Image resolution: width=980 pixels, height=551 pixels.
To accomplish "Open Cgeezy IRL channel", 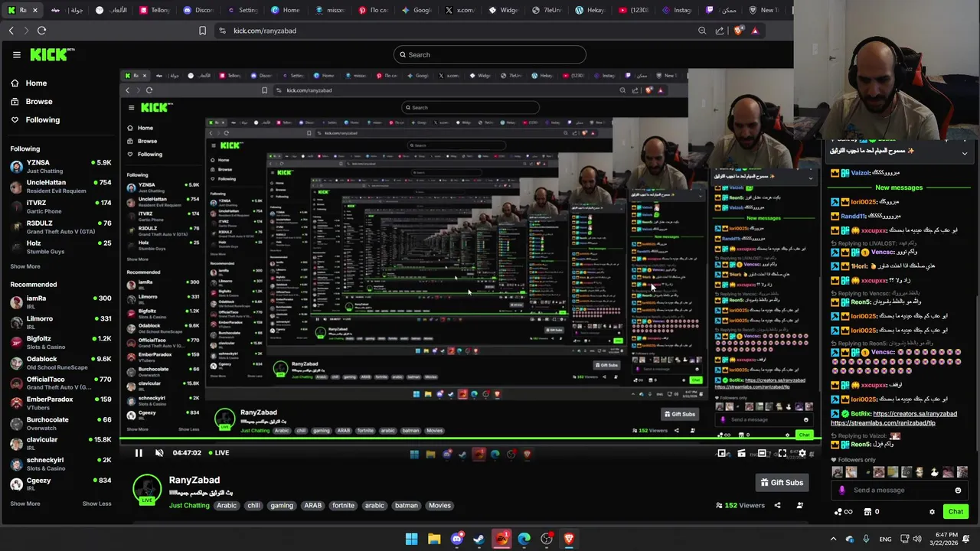I will 60,484.
